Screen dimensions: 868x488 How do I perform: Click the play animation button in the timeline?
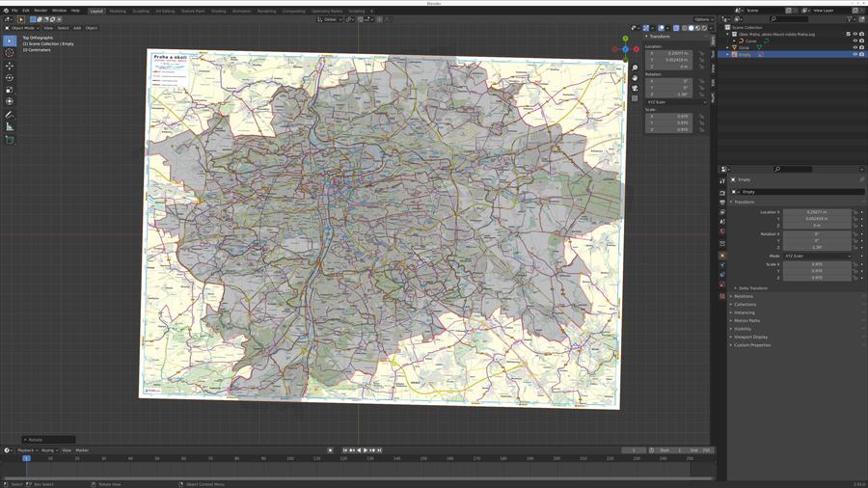coord(366,450)
